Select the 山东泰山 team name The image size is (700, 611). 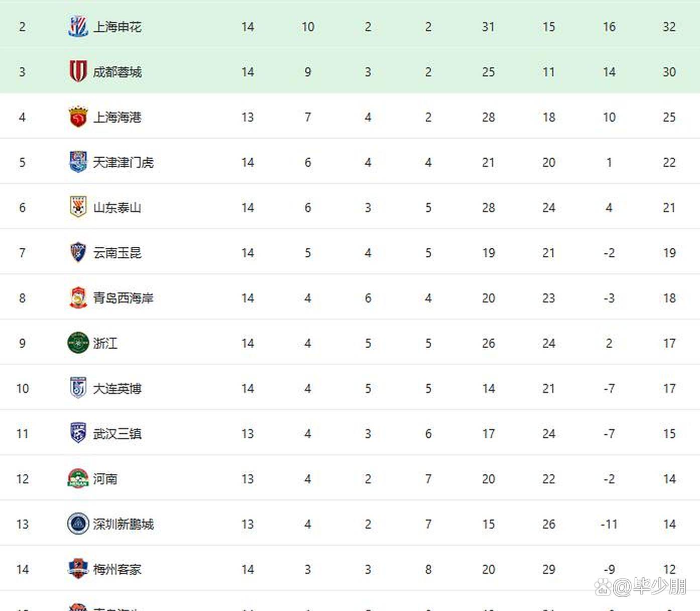coord(117,208)
